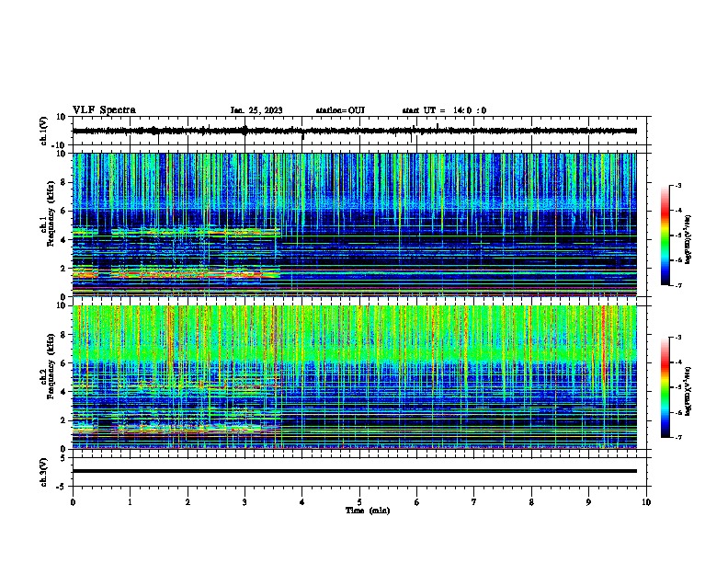Click time axis tick label "3"
The height and width of the screenshot is (563, 728).
click(245, 502)
